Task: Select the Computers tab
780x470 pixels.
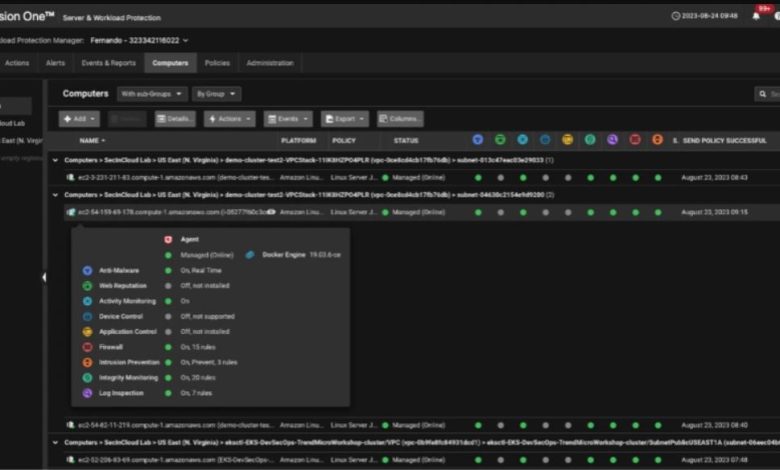Action: [170, 63]
